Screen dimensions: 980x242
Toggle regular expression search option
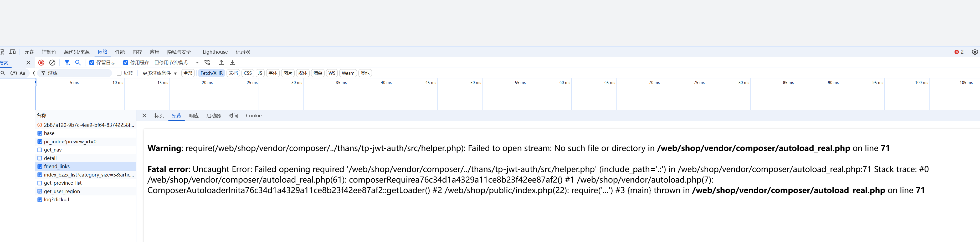pyautogui.click(x=14, y=73)
